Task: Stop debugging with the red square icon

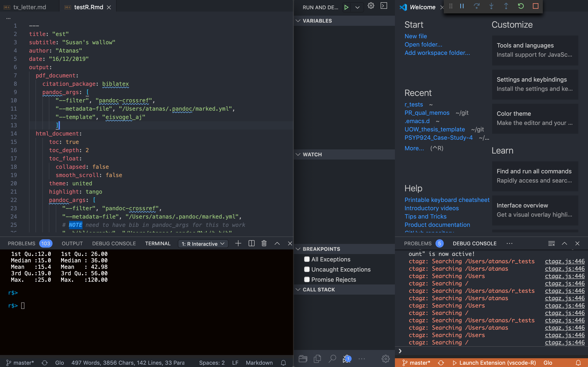Action: click(536, 6)
